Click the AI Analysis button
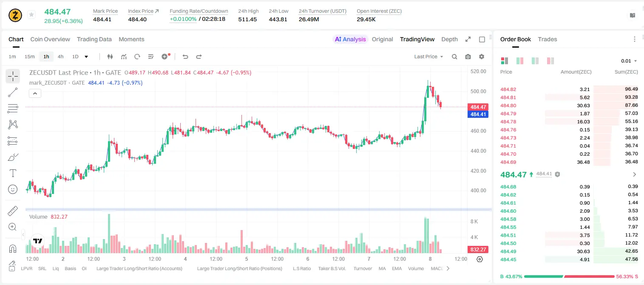 [x=350, y=39]
